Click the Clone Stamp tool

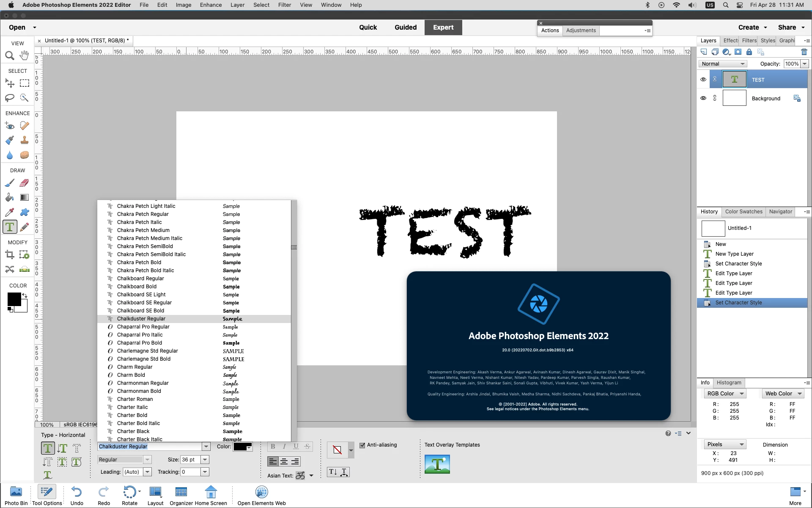[25, 140]
